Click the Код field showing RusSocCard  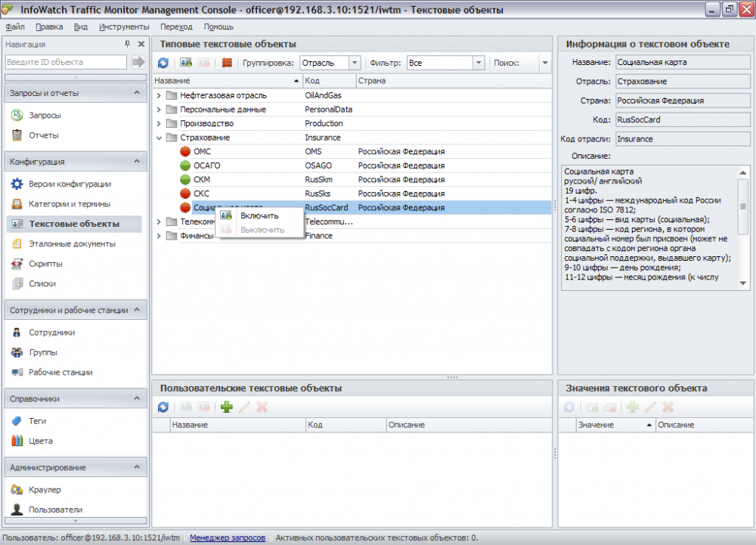point(683,119)
